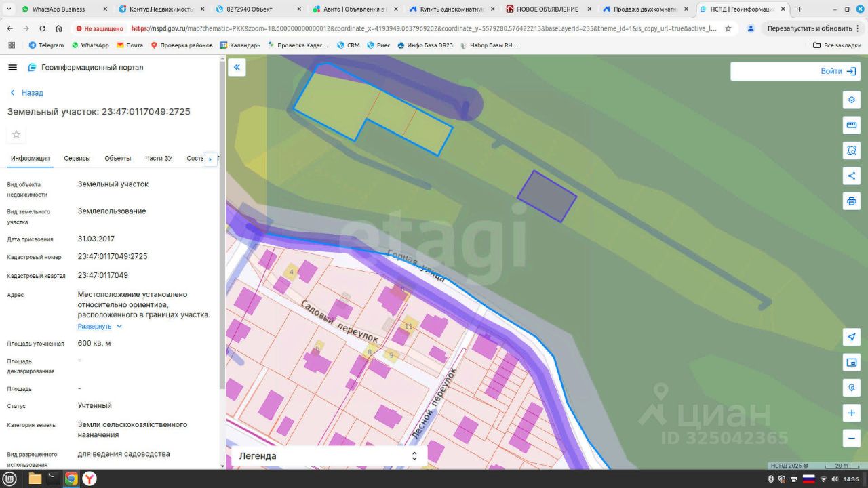Viewport: 868px width, 488px height.
Task: Select the ruler measurement tool
Action: click(852, 125)
